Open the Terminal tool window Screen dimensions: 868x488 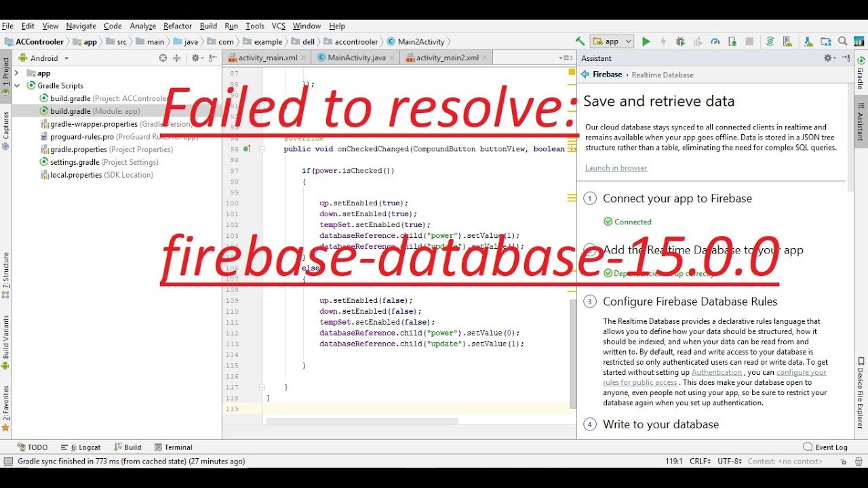(174, 447)
